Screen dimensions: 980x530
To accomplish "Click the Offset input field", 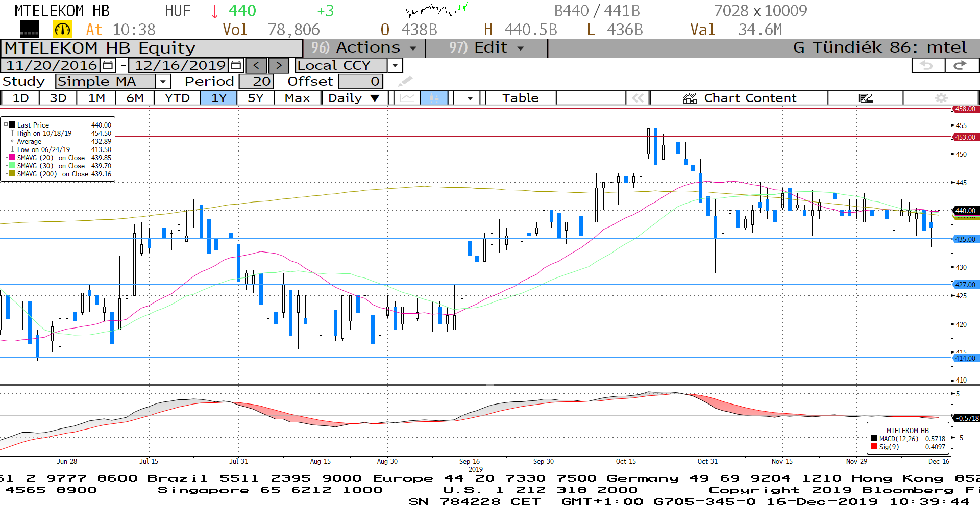I will (360, 81).
